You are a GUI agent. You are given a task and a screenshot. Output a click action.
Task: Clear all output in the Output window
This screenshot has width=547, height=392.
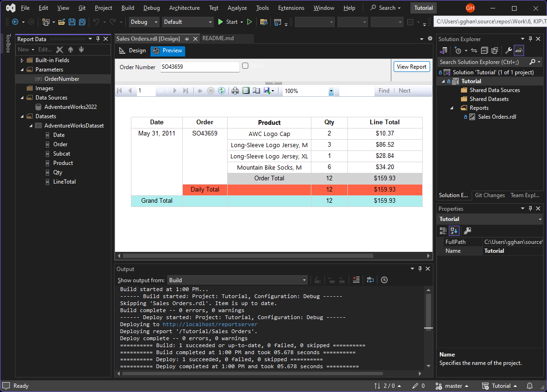pyautogui.click(x=356, y=280)
